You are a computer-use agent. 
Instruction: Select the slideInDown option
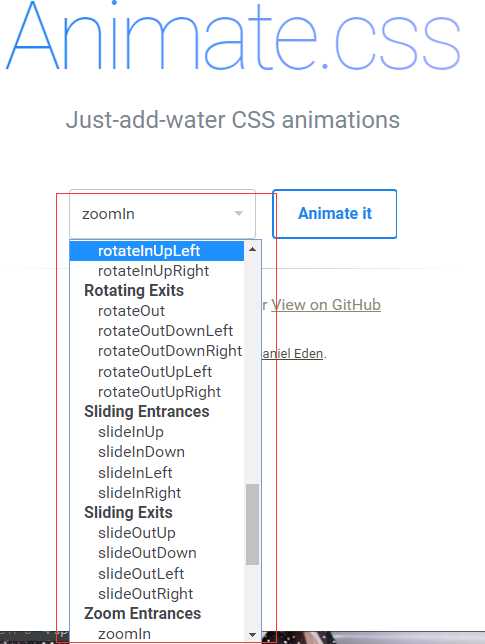(x=157, y=452)
